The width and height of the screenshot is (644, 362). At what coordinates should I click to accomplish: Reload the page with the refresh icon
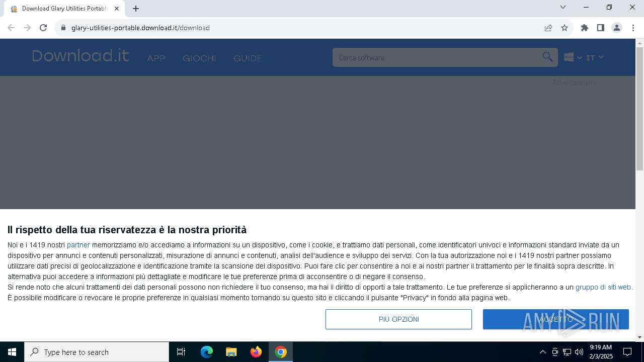[43, 28]
